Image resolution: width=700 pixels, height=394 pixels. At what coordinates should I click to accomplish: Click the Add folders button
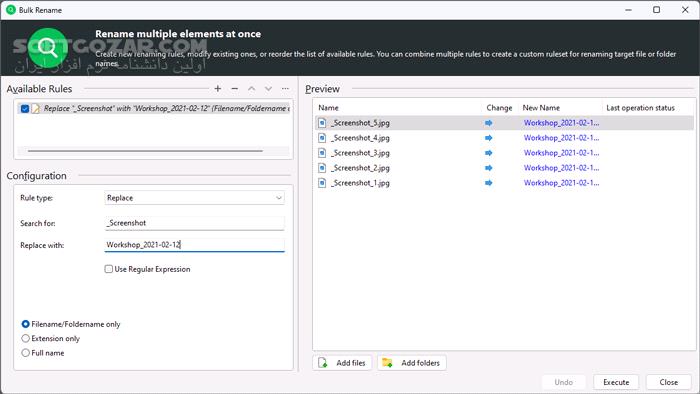click(412, 363)
